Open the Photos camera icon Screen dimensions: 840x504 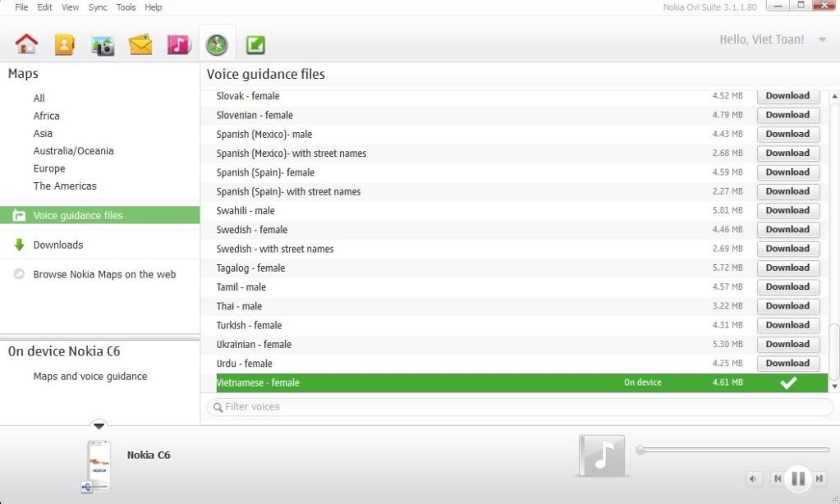[103, 45]
